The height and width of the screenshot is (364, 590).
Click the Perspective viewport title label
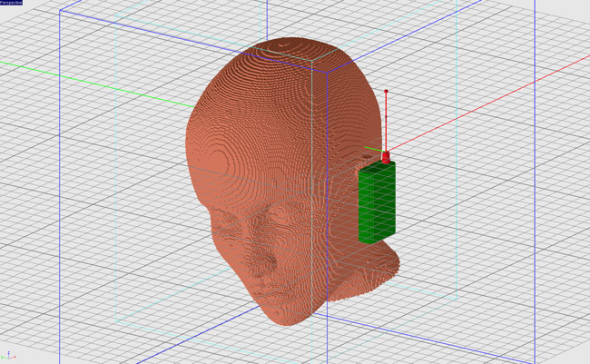[11, 2]
